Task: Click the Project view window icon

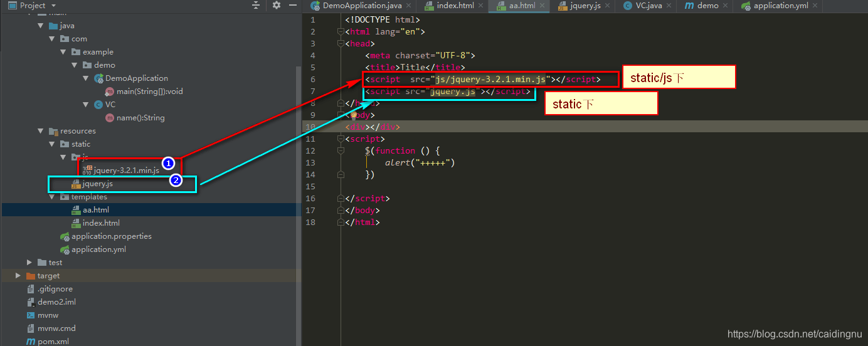Action: 12,6
